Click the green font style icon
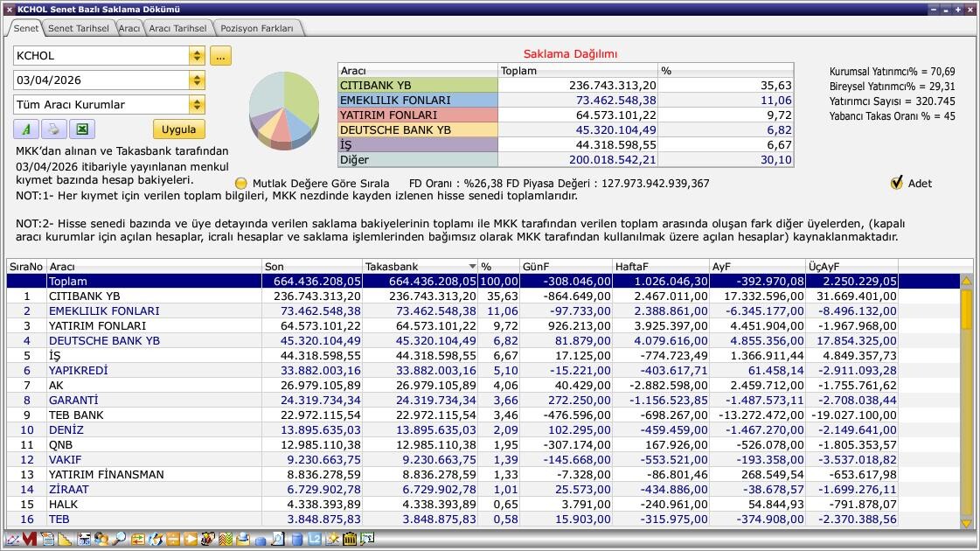Viewport: 980px width, 551px height. [x=26, y=129]
